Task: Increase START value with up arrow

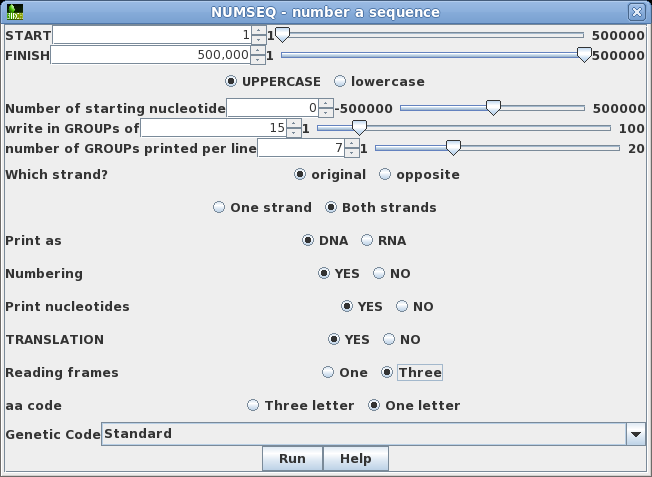Action: tap(258, 30)
